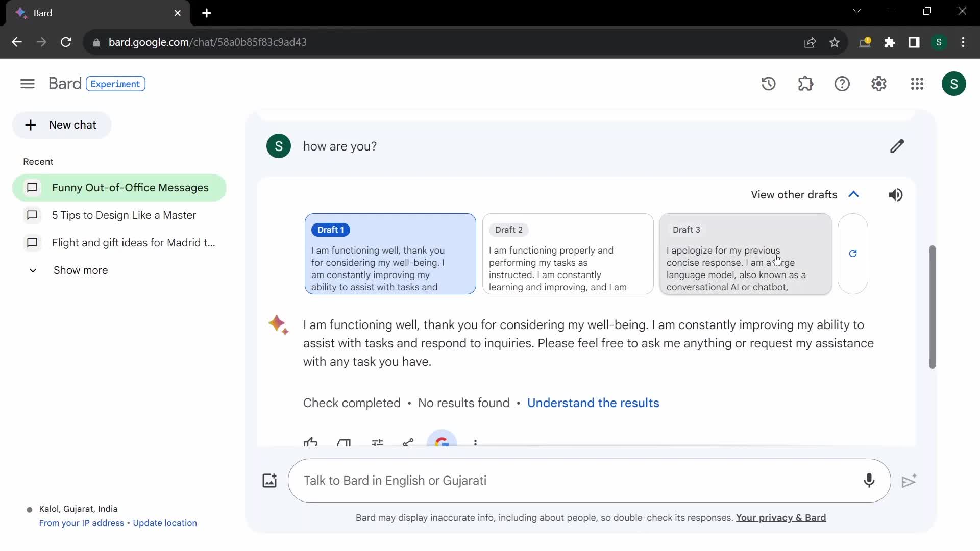Viewport: 980px width, 551px height.
Task: Open the Settings menu
Action: 879,84
